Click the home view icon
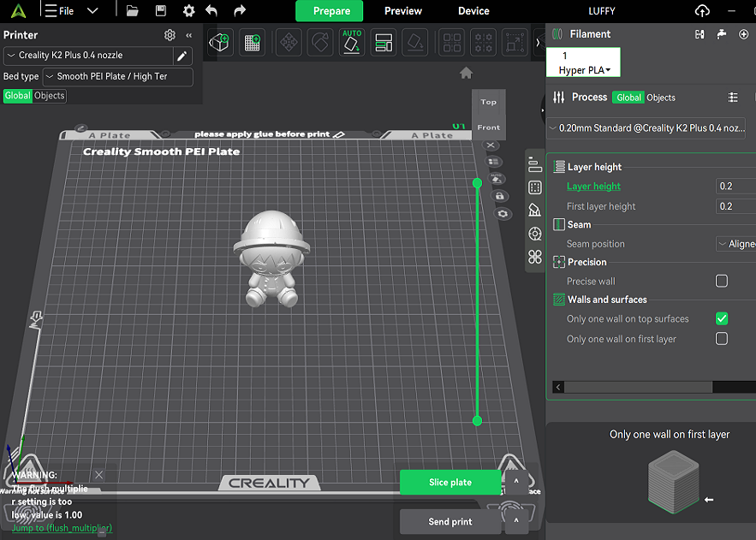 pyautogui.click(x=466, y=74)
